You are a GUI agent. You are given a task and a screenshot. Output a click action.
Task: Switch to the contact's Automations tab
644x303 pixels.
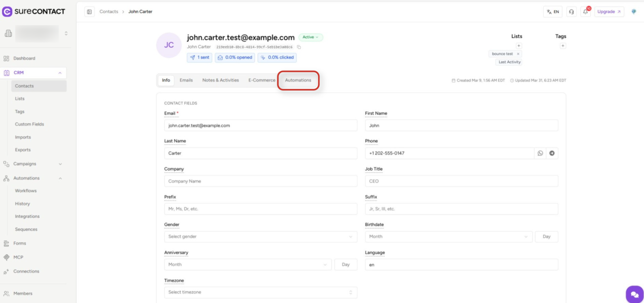click(298, 80)
